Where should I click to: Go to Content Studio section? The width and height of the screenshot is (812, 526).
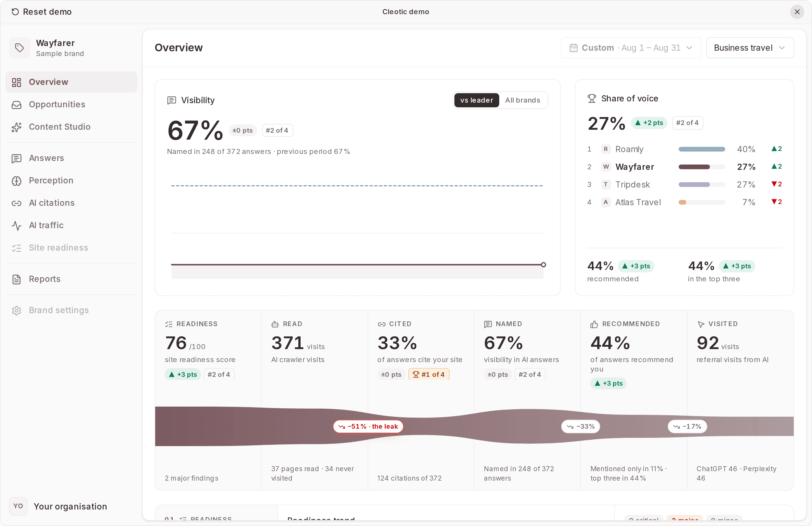tap(71, 127)
